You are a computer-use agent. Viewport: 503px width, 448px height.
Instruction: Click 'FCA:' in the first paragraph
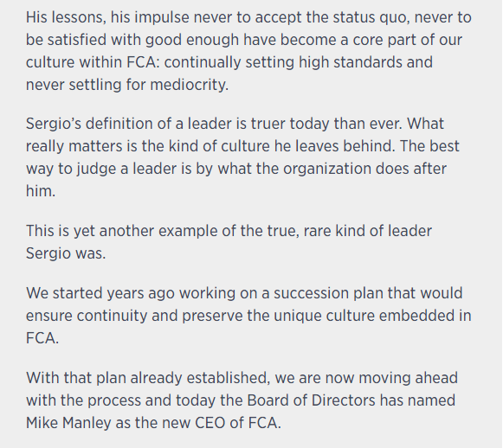pyautogui.click(x=143, y=62)
